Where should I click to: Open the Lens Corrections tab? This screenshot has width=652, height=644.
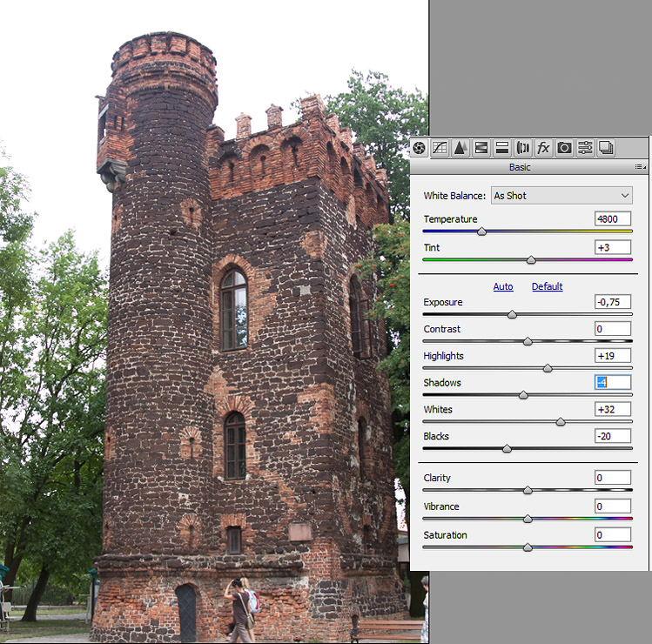523,148
